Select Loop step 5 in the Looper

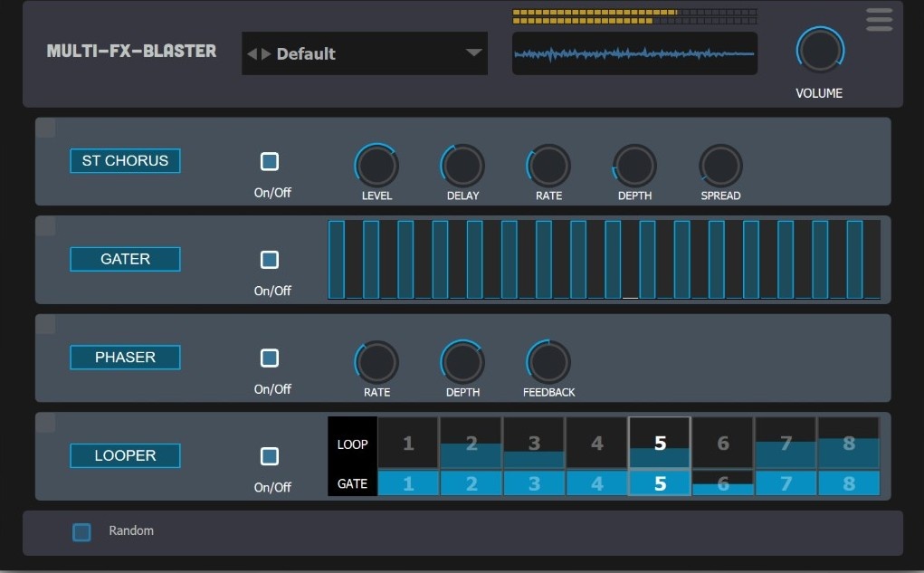[659, 442]
